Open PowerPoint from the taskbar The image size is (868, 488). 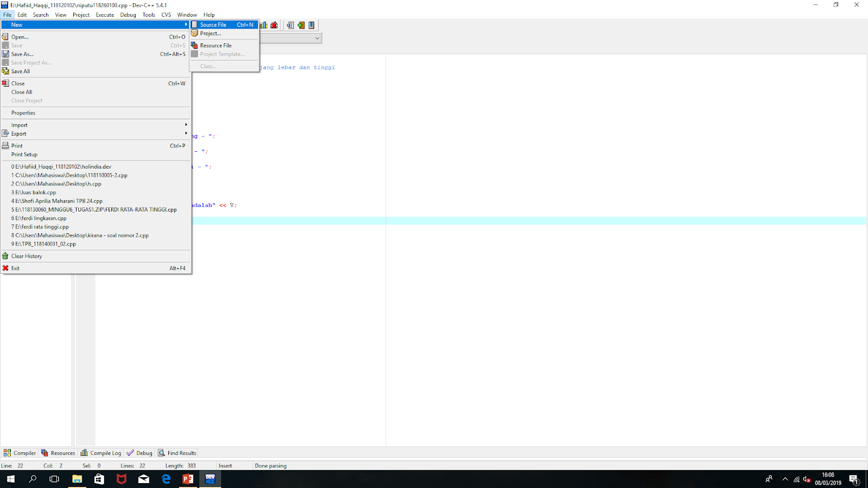point(188,479)
